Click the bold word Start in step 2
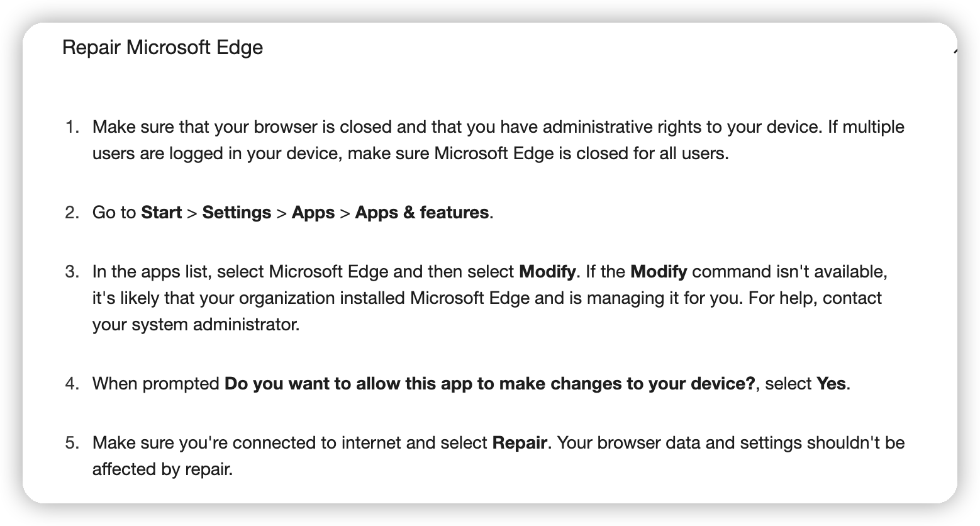 (x=162, y=213)
